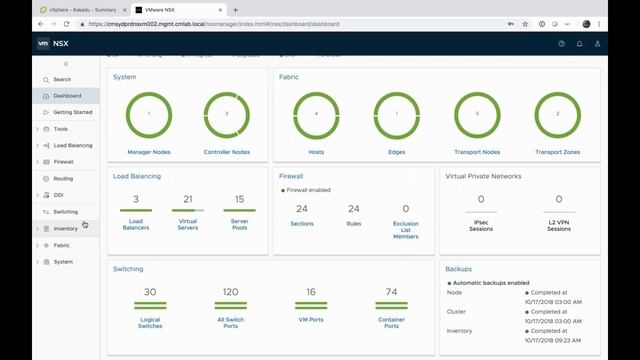The width and height of the screenshot is (640, 360).
Task: Click the Controller Nodes donut chart
Action: (227, 115)
